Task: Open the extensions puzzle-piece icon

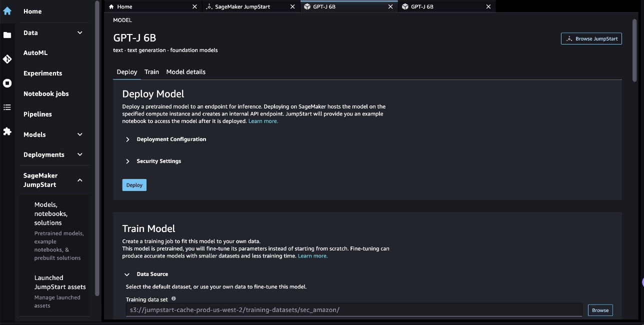Action: point(7,131)
